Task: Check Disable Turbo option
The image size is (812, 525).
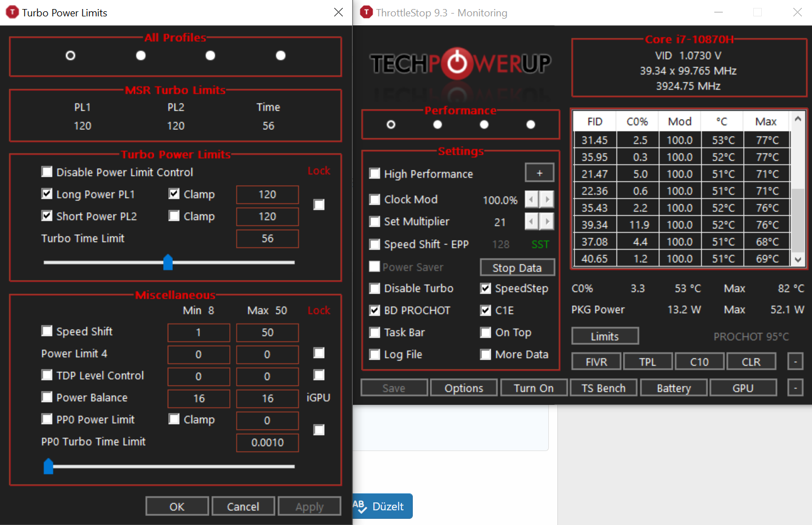Action: pyautogui.click(x=374, y=288)
